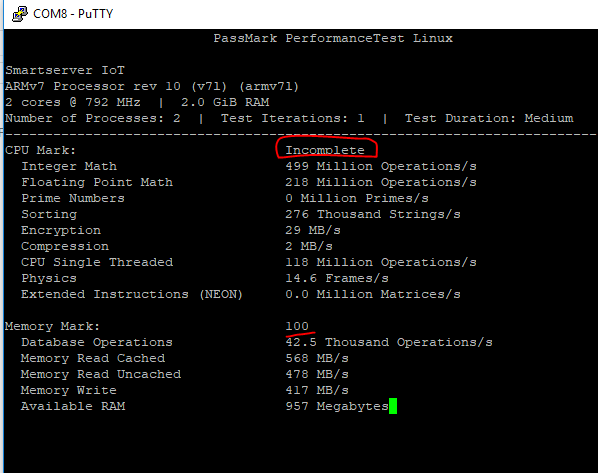Click the PassMark PerformanceTest Linux heading
This screenshot has height=473, width=598.
pyautogui.click(x=333, y=38)
